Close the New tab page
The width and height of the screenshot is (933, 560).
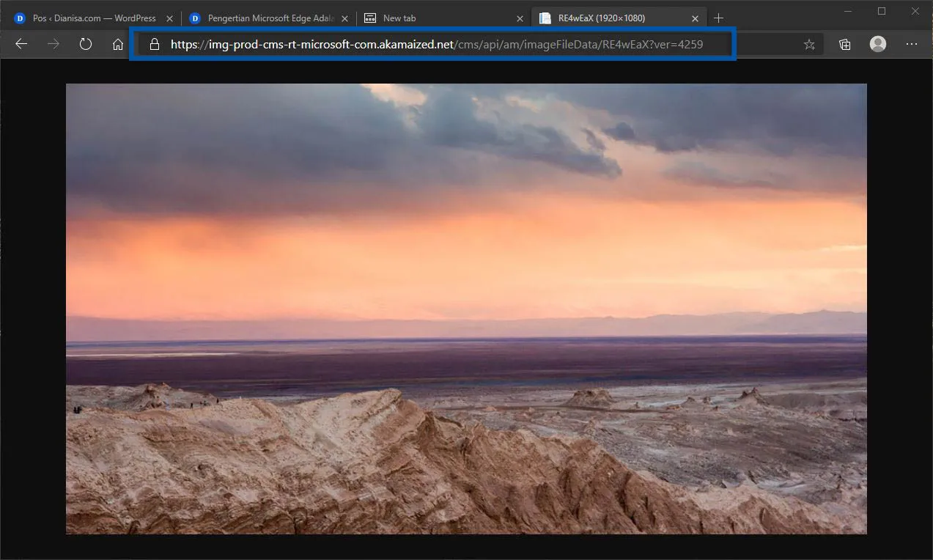pyautogui.click(x=520, y=18)
